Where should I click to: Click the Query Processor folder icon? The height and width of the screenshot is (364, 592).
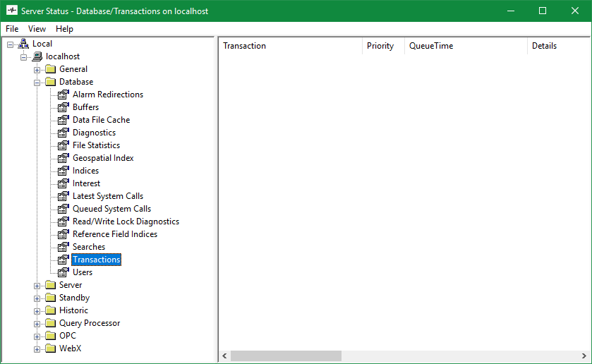(x=50, y=323)
